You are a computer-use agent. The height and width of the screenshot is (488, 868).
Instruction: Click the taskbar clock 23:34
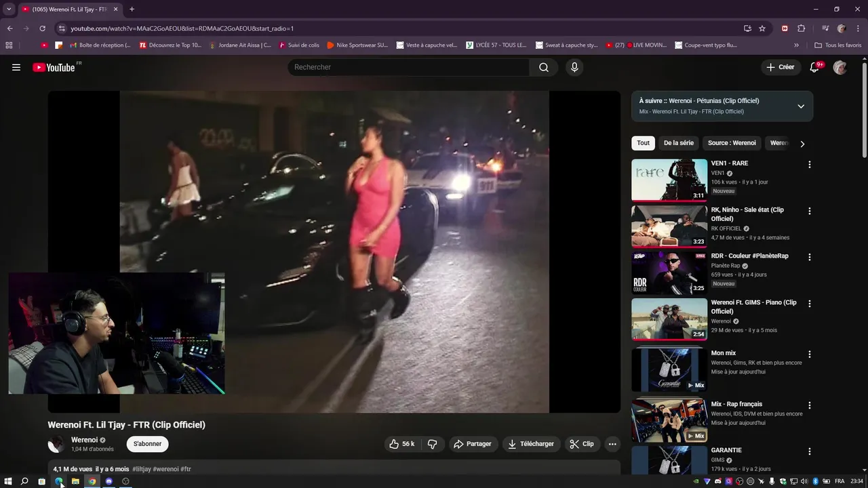pos(856,481)
